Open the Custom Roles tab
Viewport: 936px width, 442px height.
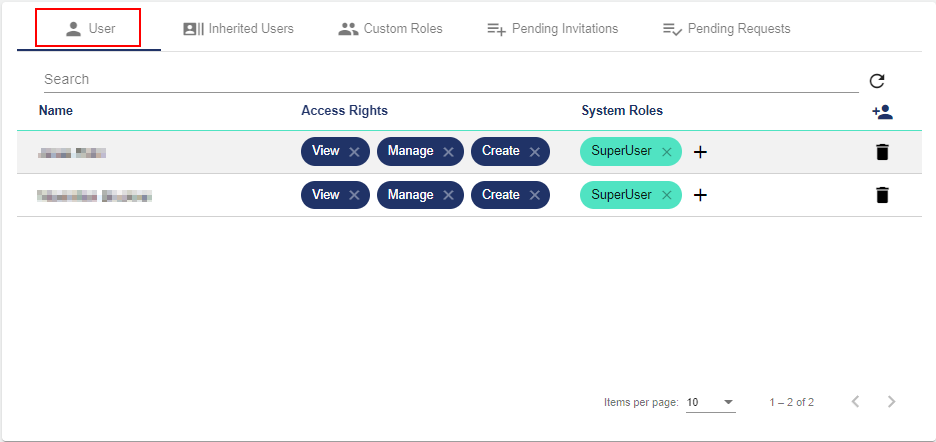pos(390,29)
